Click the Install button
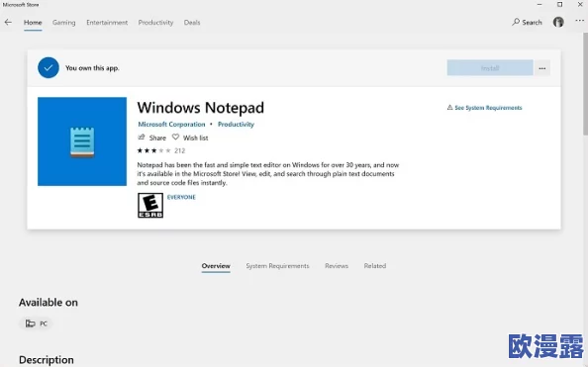 490,68
